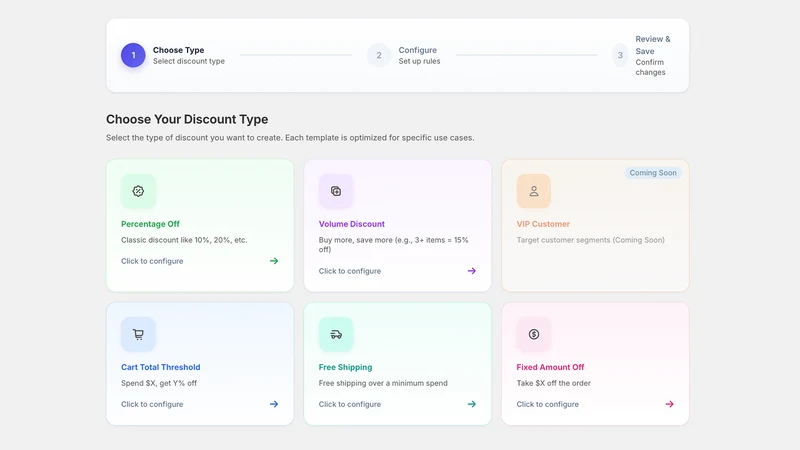The height and width of the screenshot is (450, 800).
Task: Click 'Set up rules' step subtitle
Action: click(419, 61)
